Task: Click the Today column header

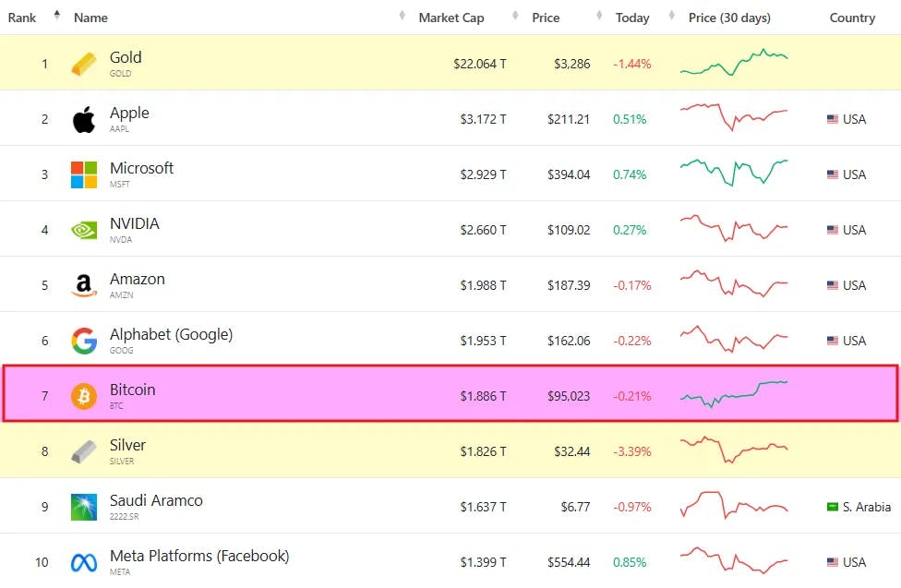Action: coord(632,18)
